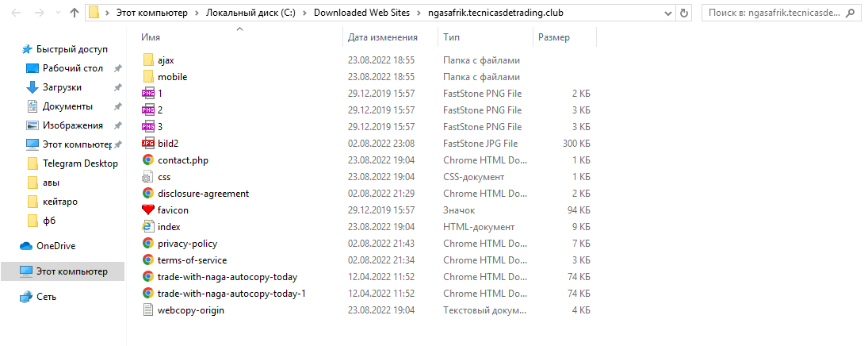Click the css document gear icon
868x346 pixels.
click(147, 177)
